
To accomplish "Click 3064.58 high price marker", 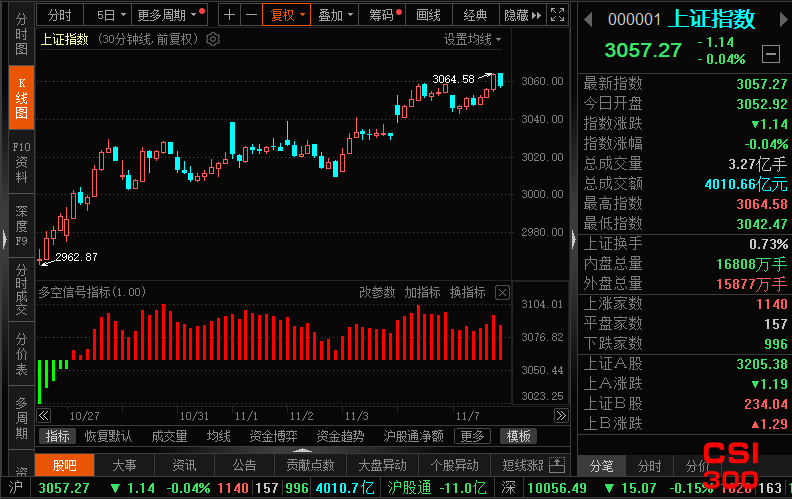I will coord(454,79).
